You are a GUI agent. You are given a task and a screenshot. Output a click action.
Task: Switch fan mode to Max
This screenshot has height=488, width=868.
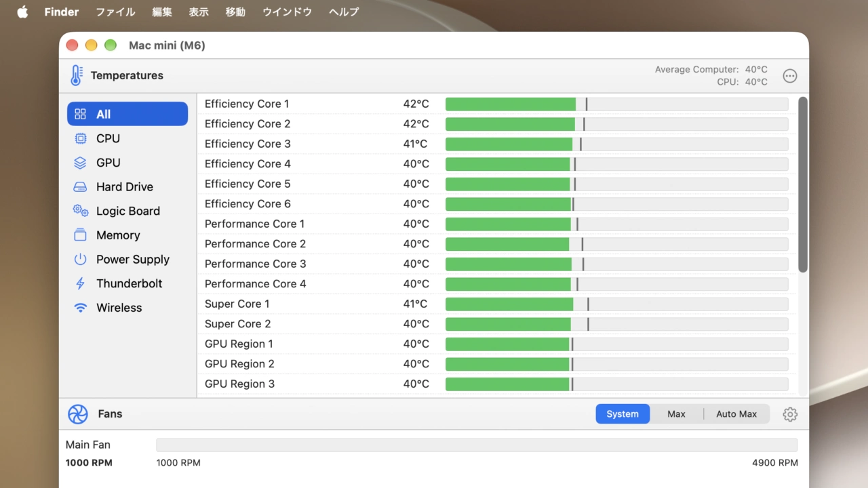tap(676, 414)
